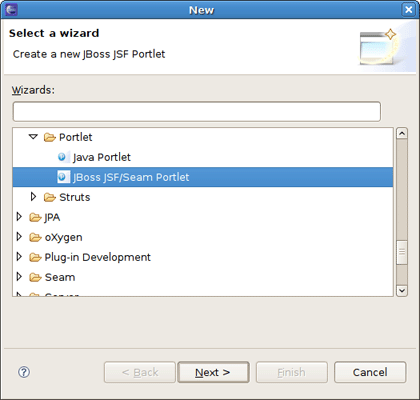Click the Struts folder icon
This screenshot has height=400, width=420.
pos(50,197)
